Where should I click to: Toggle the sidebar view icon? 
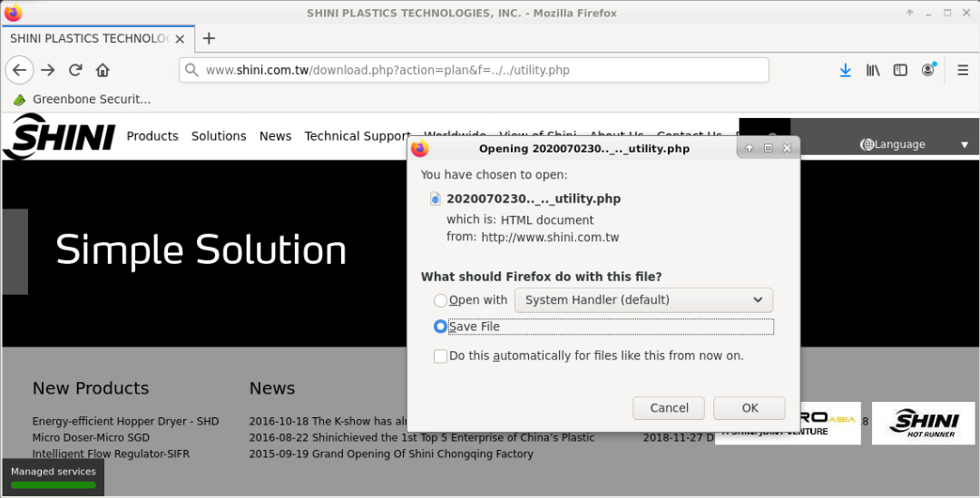click(x=900, y=70)
